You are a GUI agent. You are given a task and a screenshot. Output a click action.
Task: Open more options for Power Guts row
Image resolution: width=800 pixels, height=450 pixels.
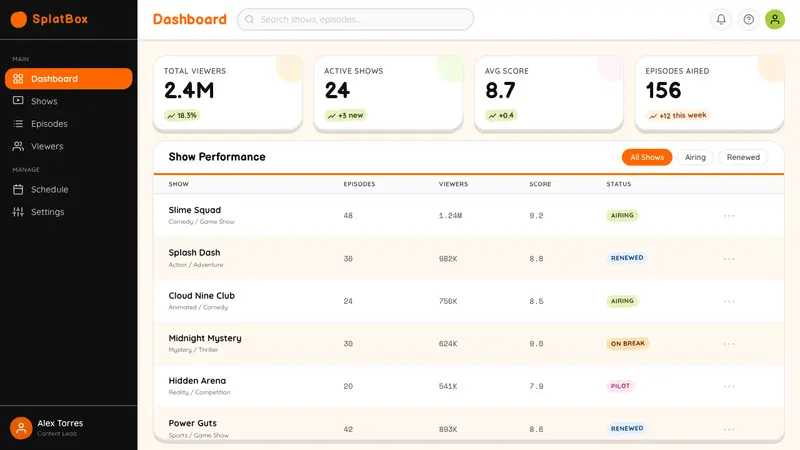[729, 429]
